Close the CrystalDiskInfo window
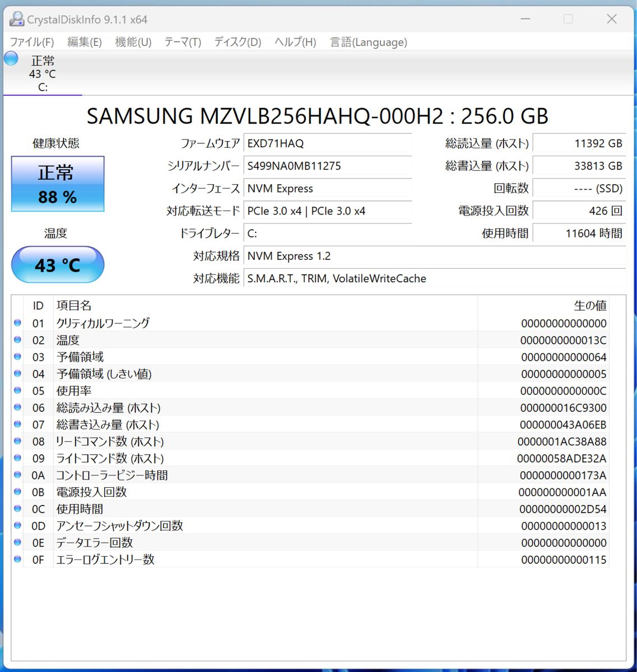 tap(612, 19)
